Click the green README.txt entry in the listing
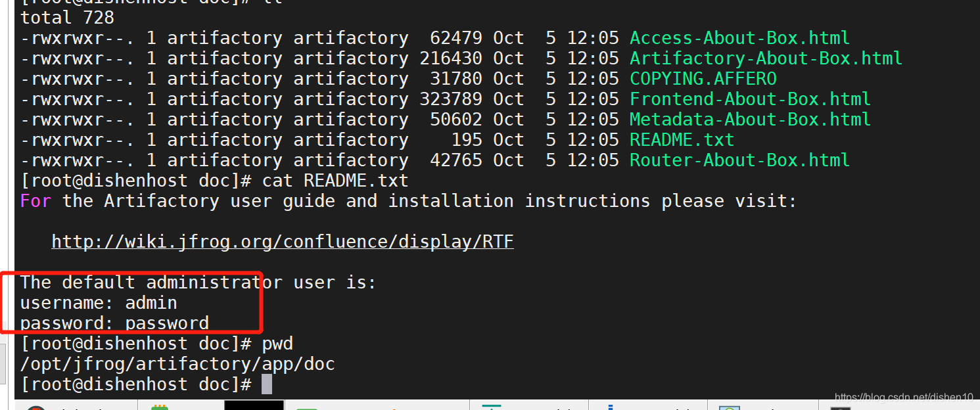This screenshot has width=980, height=410. coord(682,140)
